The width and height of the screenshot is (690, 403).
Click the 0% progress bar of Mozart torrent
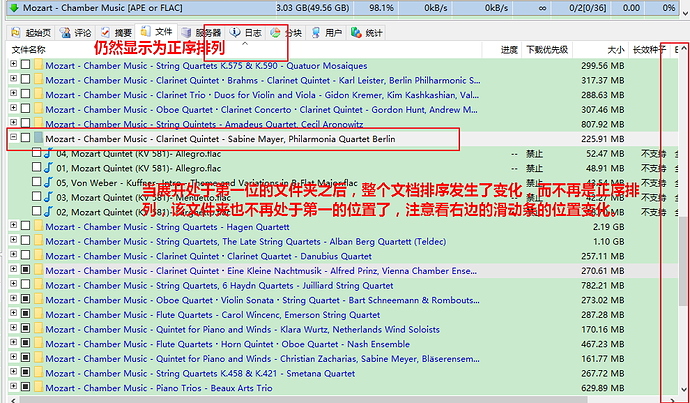tap(663, 8)
